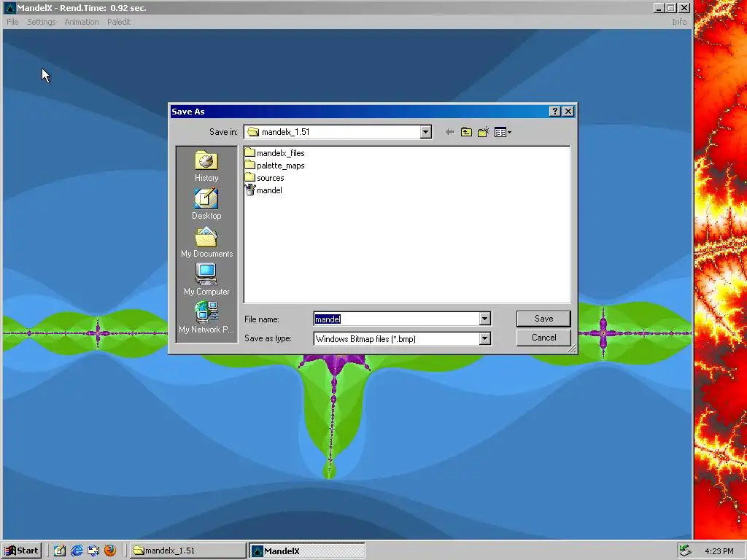Viewport: 747px width, 560px height.
Task: Launch Firefox from quick launch
Action: click(110, 551)
